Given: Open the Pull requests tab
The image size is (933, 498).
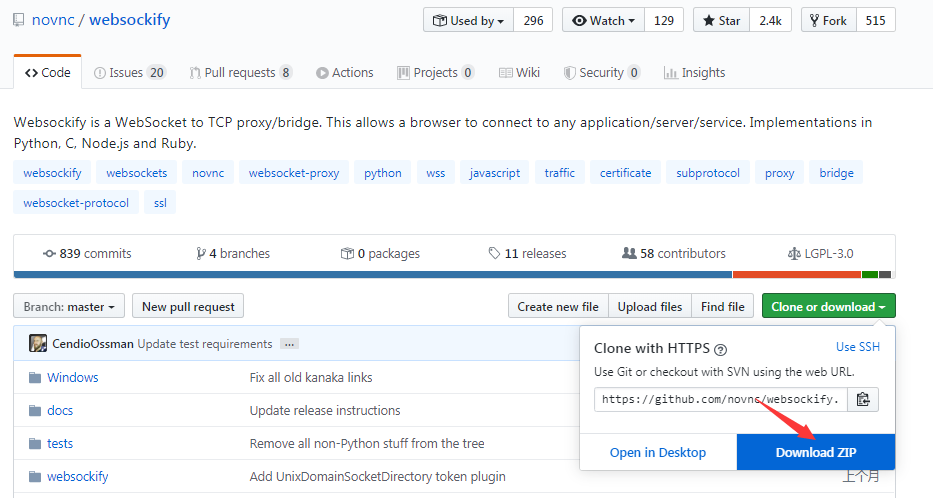Looking at the screenshot, I should click(240, 73).
